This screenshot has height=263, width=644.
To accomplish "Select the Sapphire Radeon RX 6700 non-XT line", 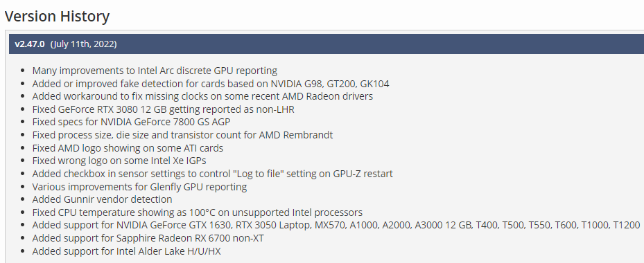I will 148,238.
